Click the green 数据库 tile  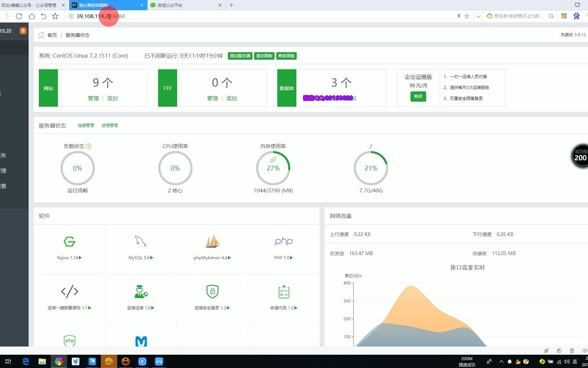(287, 88)
